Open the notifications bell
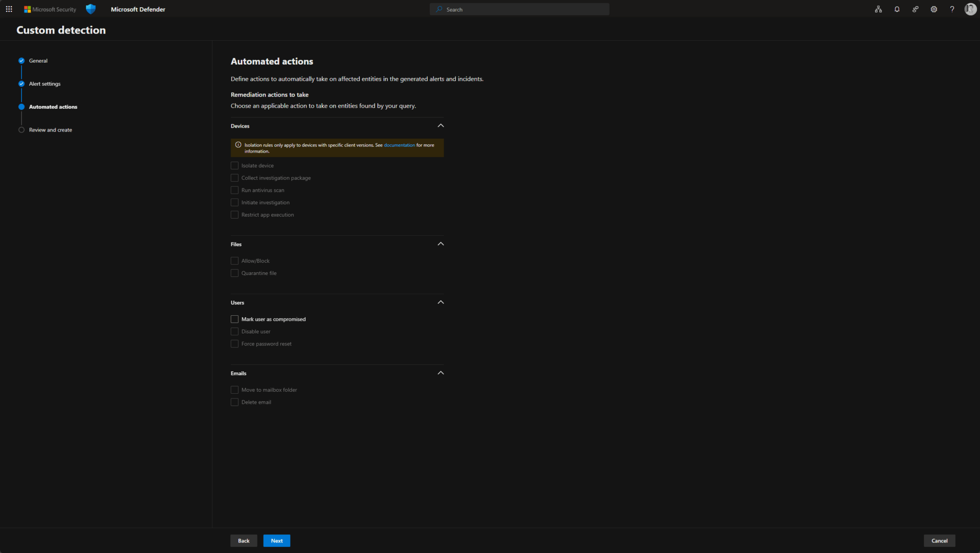Screen dimensions: 980x553 pos(897,9)
